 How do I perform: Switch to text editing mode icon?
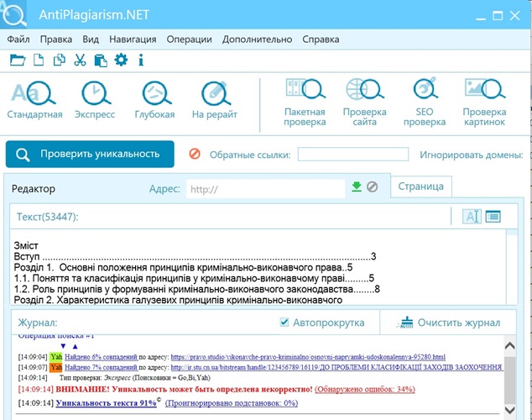click(472, 216)
